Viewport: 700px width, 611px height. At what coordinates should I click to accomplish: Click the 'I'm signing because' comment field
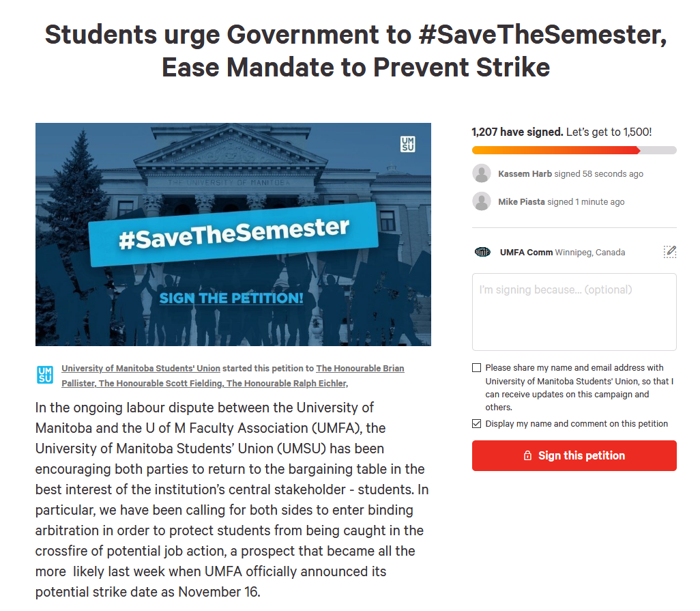[574, 312]
